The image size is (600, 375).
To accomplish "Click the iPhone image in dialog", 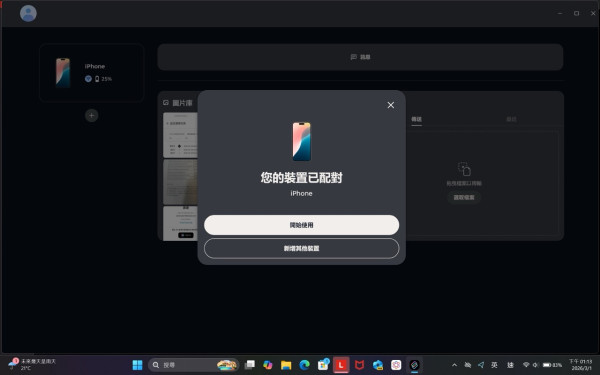I will point(302,142).
